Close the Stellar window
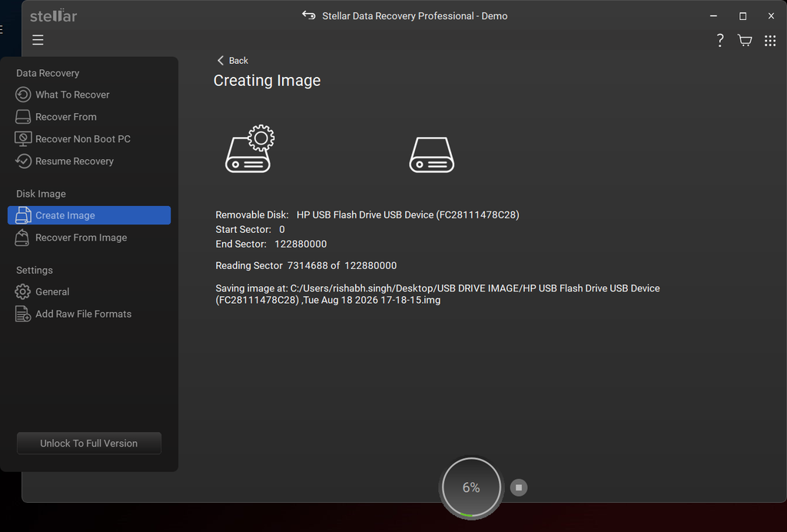The image size is (787, 532). tap(771, 16)
